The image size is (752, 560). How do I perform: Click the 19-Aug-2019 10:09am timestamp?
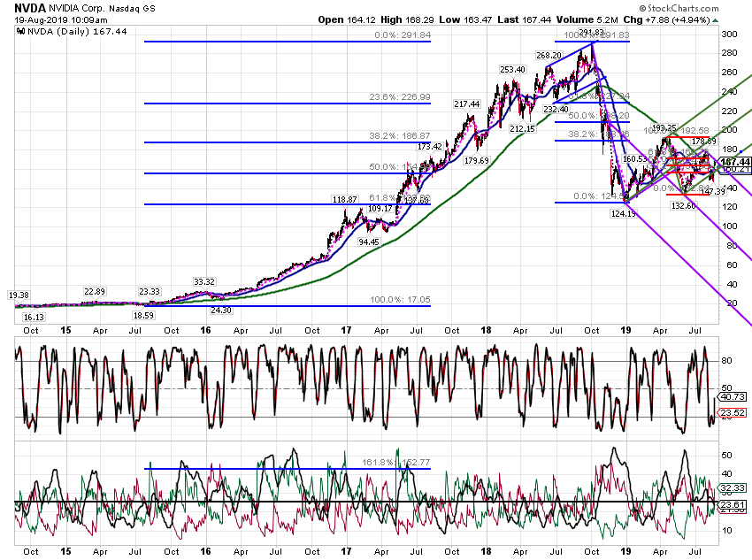tap(61, 20)
